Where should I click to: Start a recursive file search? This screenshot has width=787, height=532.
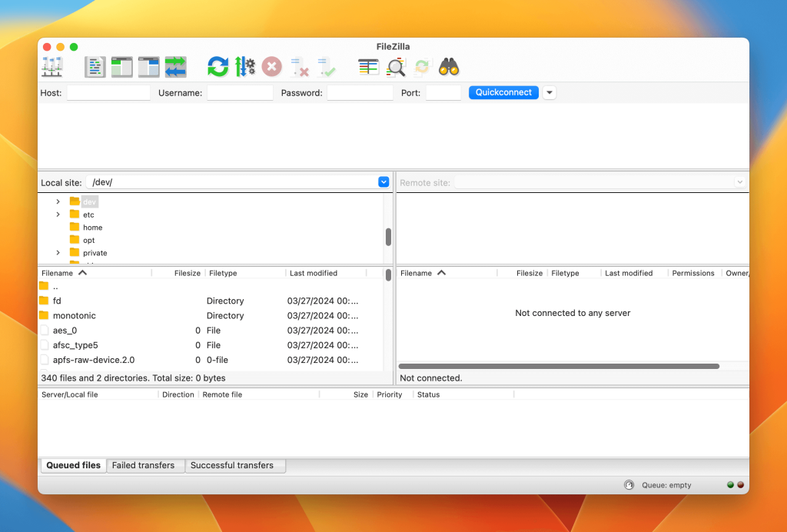click(449, 66)
